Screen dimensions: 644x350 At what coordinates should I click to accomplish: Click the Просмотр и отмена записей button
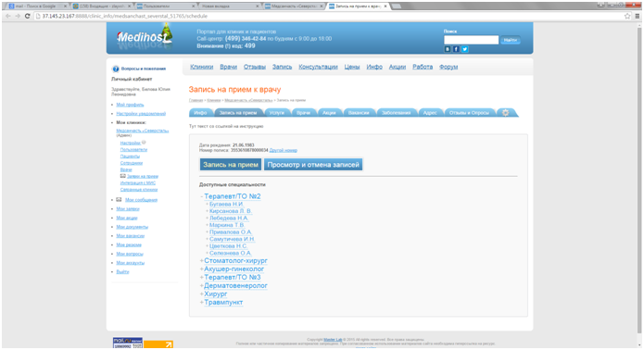(313, 165)
